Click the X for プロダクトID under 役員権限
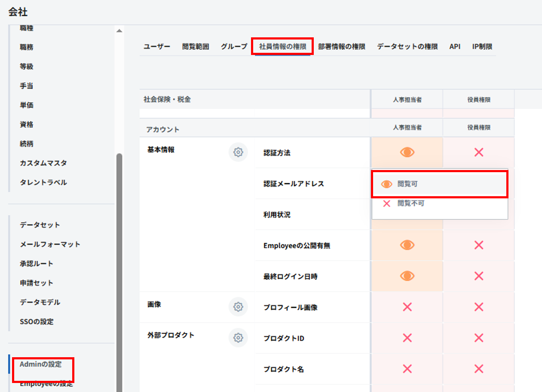Image resolution: width=542 pixels, height=392 pixels. [x=478, y=338]
